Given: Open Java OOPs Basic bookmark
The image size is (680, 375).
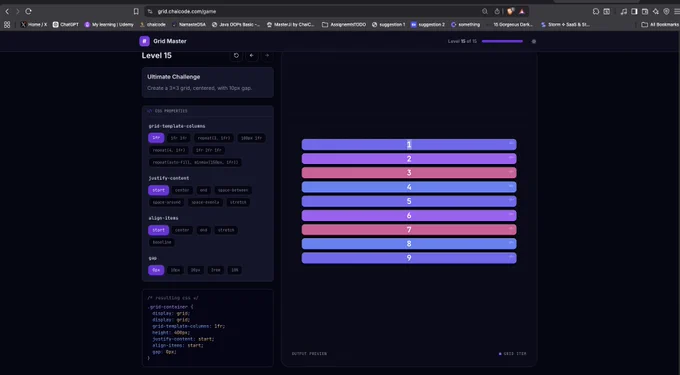Looking at the screenshot, I should (x=236, y=25).
